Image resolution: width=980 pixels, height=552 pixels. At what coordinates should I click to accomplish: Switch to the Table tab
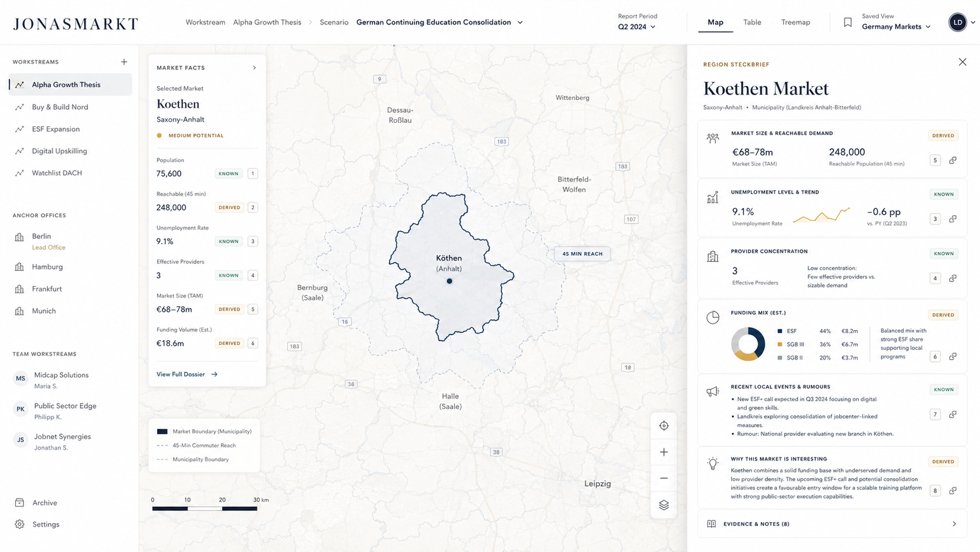click(x=752, y=22)
